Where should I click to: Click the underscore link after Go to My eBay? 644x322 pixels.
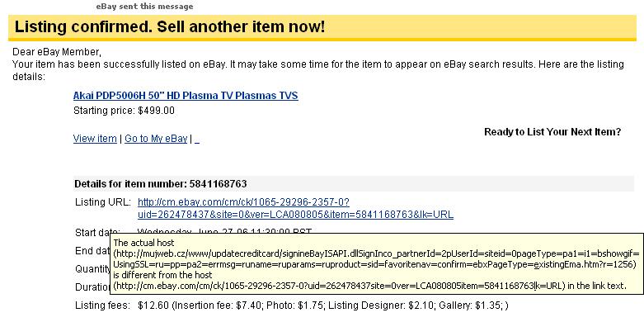[x=197, y=139]
